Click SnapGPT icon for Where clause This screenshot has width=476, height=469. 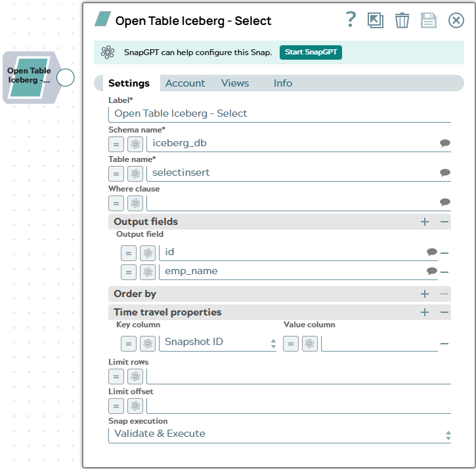click(x=135, y=203)
